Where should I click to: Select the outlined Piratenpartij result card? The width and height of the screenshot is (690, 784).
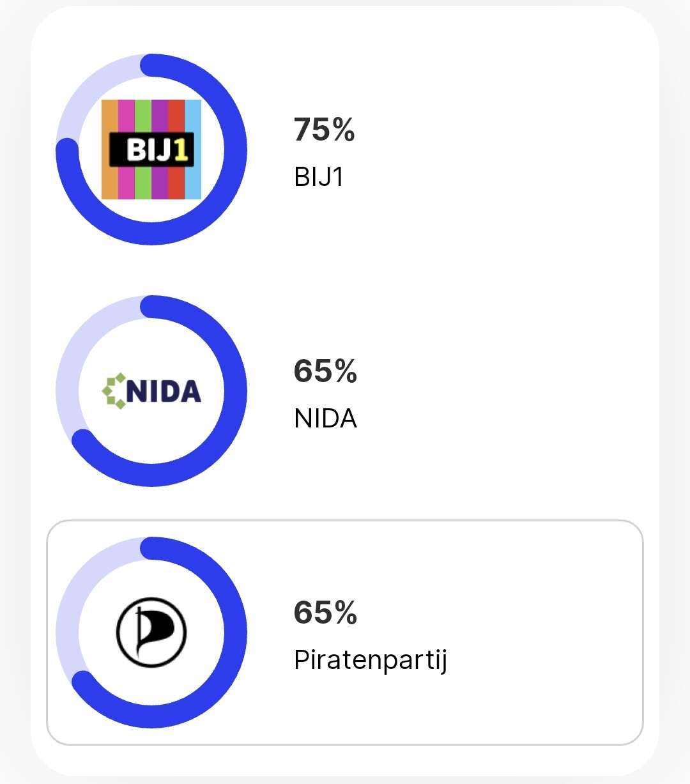pyautogui.click(x=345, y=633)
